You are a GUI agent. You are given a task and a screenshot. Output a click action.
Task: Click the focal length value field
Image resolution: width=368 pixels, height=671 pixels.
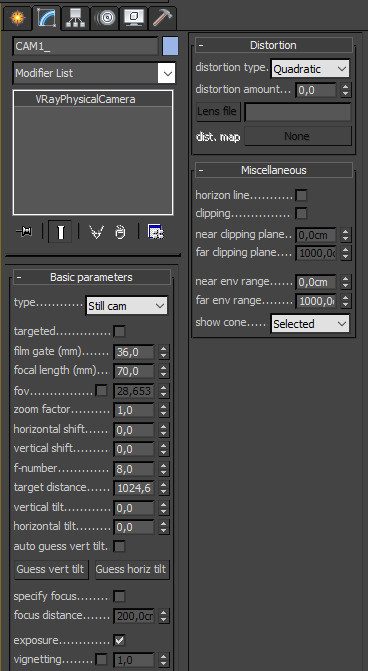click(x=134, y=371)
